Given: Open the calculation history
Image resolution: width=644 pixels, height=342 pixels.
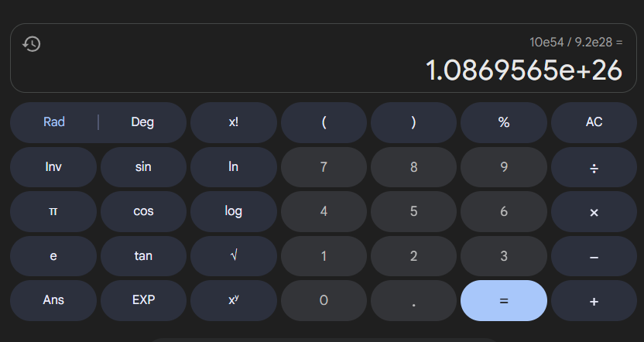Looking at the screenshot, I should [x=32, y=44].
